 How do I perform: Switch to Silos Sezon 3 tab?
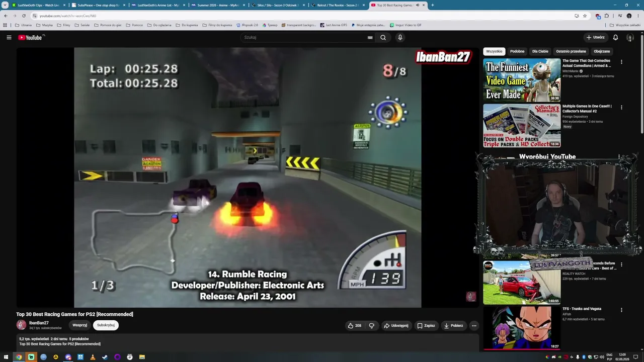(278, 5)
